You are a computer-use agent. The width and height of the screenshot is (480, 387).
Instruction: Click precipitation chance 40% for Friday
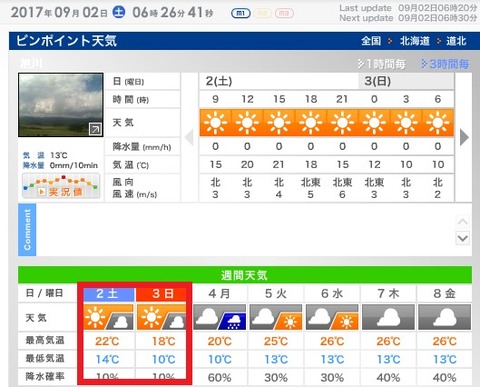(x=445, y=378)
